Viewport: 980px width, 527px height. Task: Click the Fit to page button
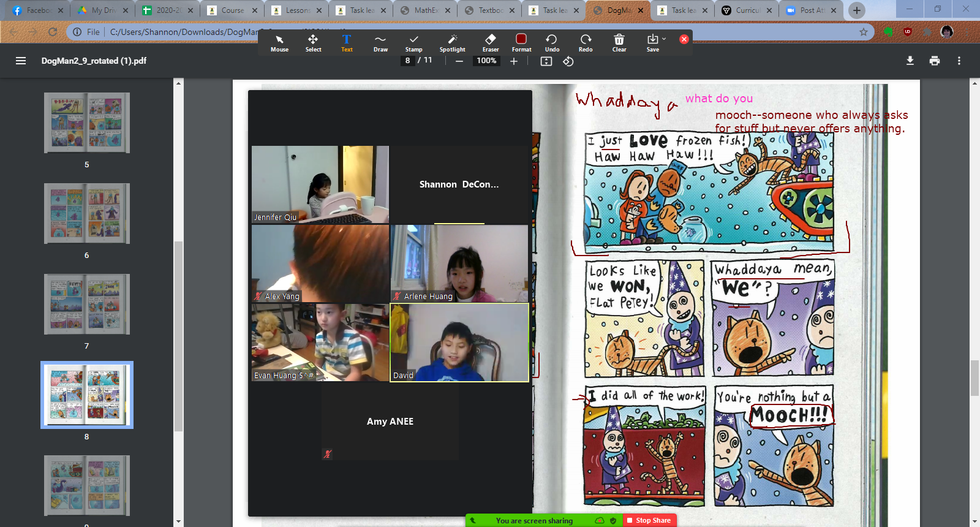[x=546, y=61]
